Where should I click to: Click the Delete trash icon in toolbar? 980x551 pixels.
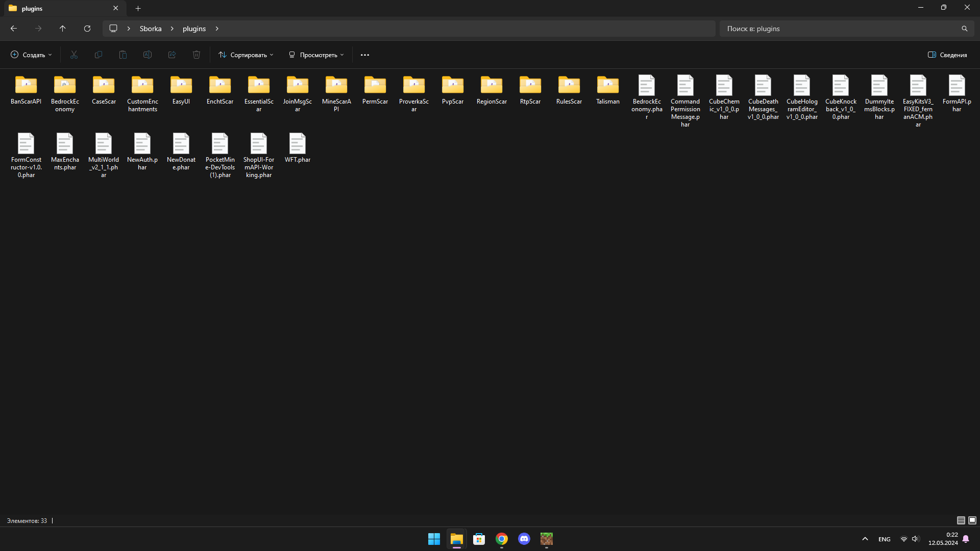click(196, 55)
